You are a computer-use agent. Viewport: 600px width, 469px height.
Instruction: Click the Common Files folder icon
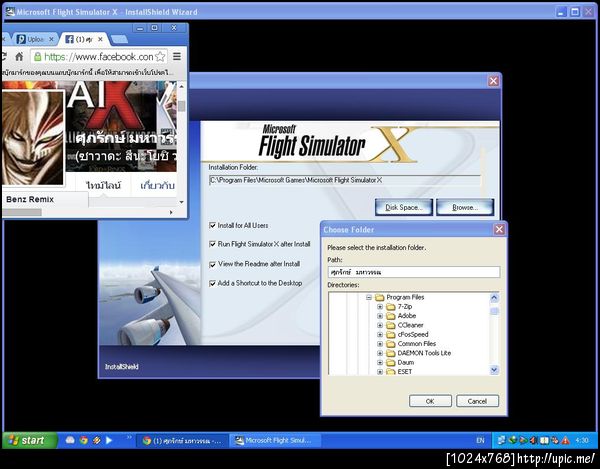click(x=390, y=344)
